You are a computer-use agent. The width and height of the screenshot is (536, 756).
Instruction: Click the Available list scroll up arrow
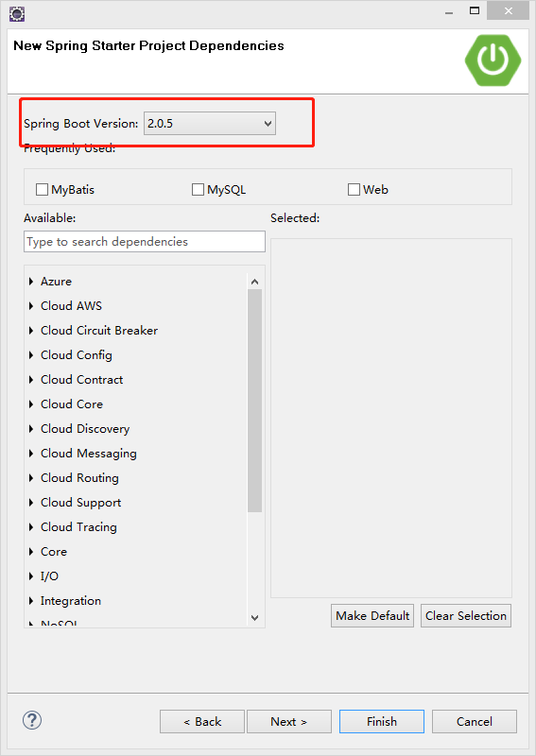(x=254, y=282)
